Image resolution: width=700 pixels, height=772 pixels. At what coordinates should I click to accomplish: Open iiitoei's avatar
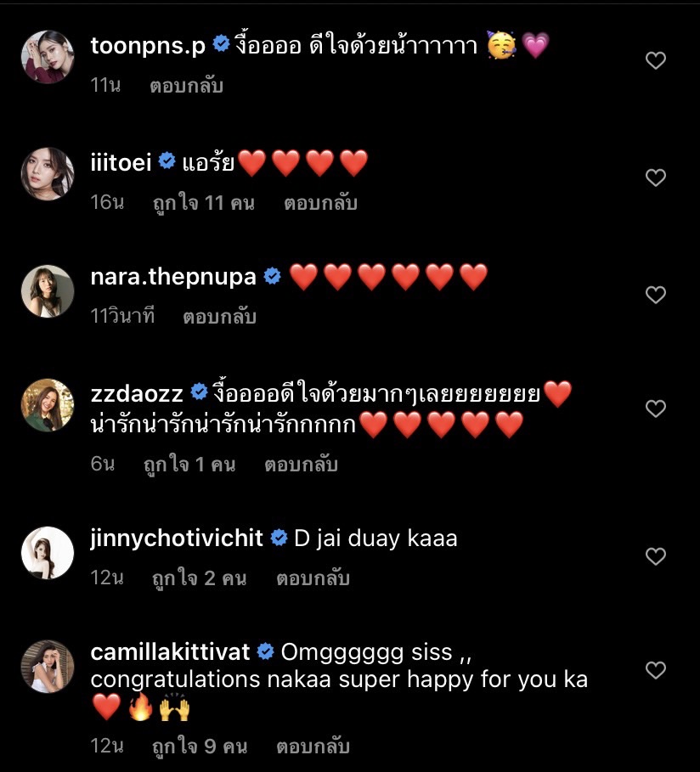point(48,174)
